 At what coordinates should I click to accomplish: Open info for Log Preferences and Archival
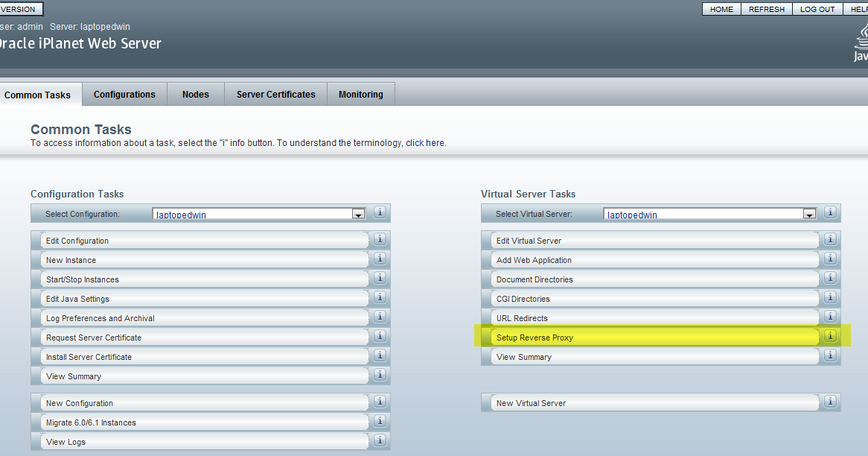(x=380, y=317)
